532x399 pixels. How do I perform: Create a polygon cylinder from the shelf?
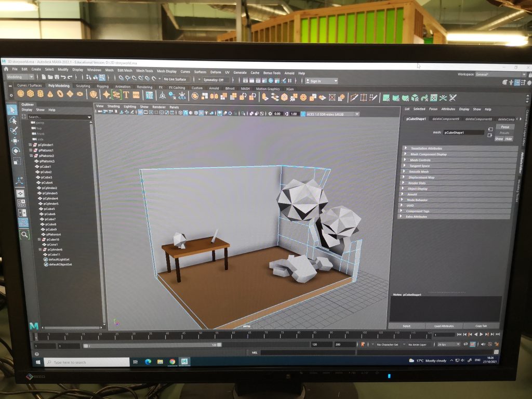click(41, 94)
